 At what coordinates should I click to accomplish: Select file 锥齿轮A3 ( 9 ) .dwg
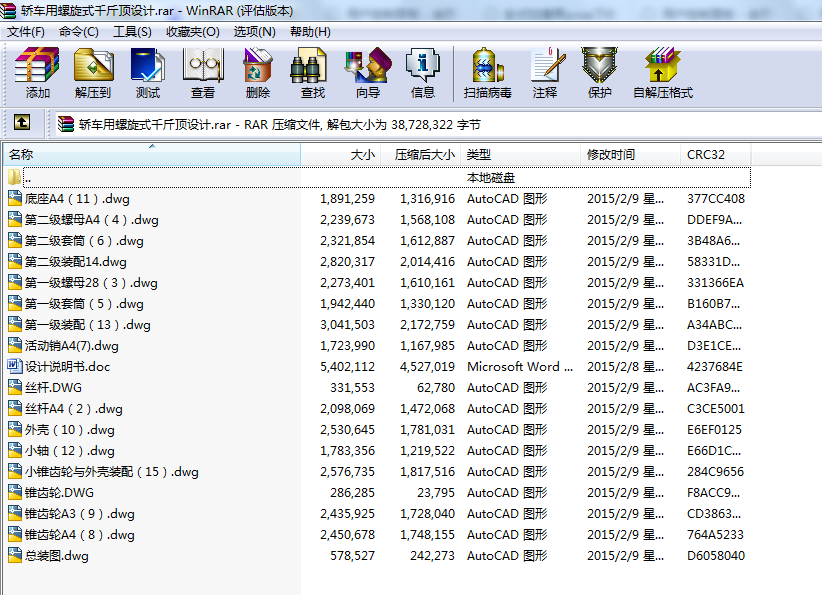tap(80, 513)
